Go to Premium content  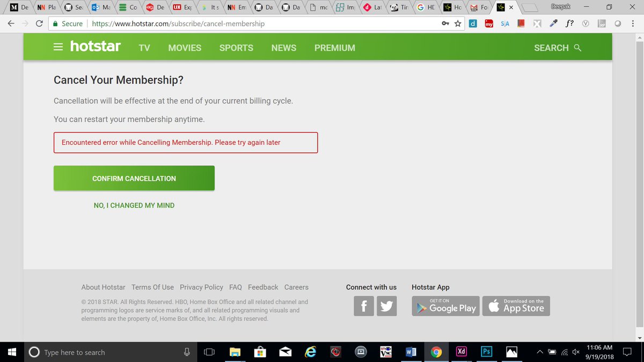[x=335, y=48]
